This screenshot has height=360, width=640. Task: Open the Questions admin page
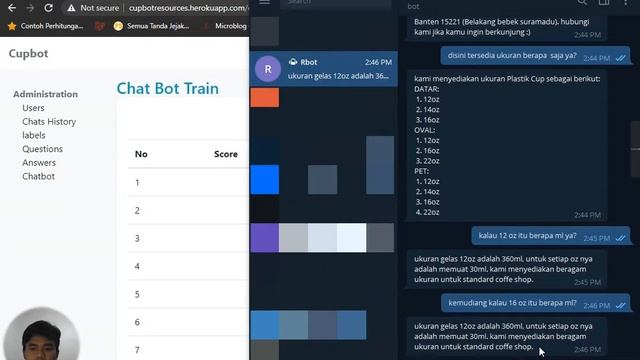coord(42,149)
